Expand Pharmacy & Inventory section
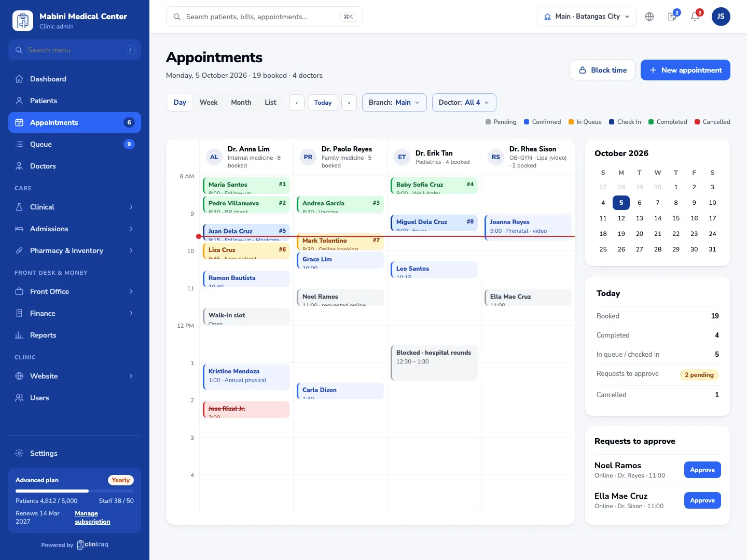The width and height of the screenshot is (747, 560). (x=75, y=250)
